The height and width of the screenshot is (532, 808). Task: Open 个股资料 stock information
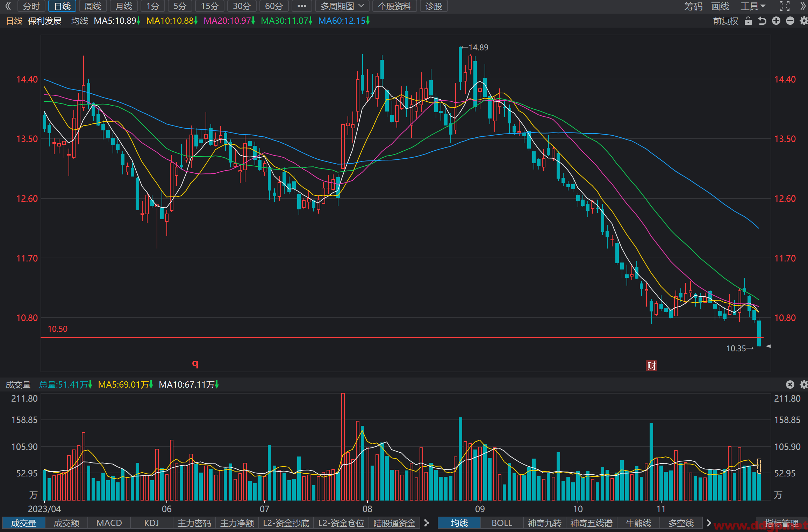pos(394,6)
